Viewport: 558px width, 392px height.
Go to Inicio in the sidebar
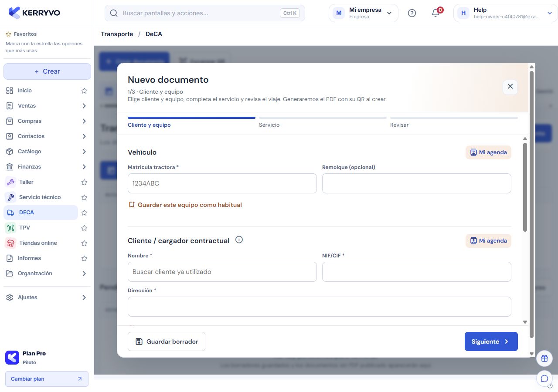(41, 91)
